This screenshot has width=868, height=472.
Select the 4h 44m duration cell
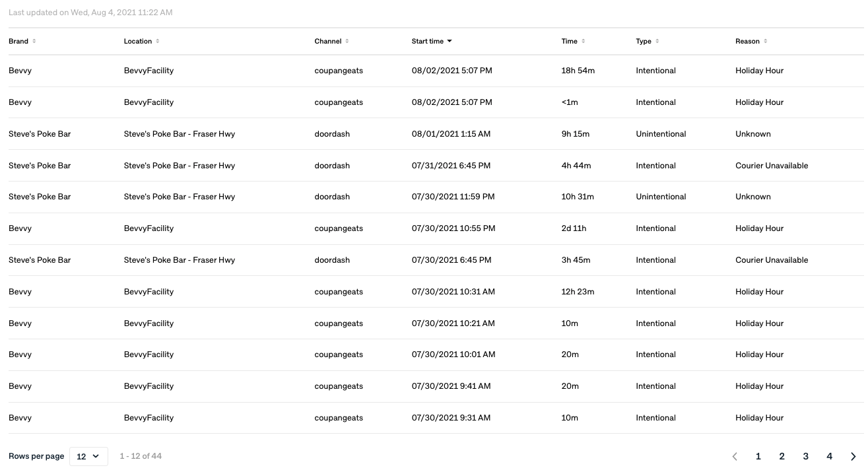[x=576, y=166]
